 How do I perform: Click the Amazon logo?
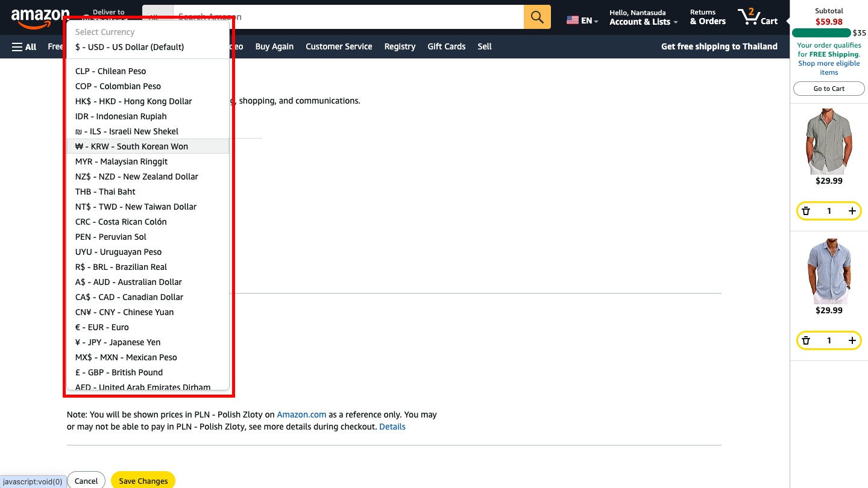pos(40,18)
